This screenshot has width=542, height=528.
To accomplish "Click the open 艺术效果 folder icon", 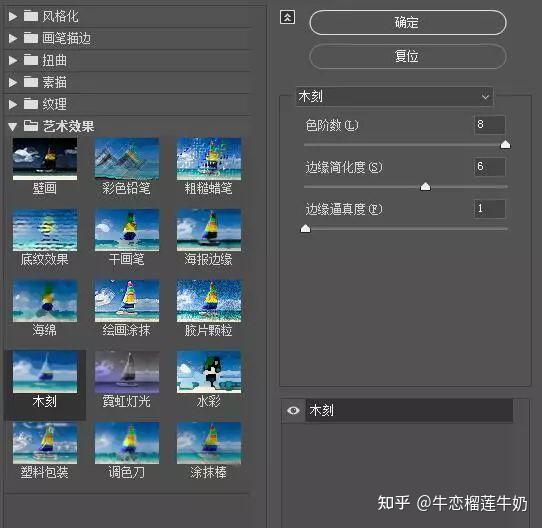I will [31, 126].
